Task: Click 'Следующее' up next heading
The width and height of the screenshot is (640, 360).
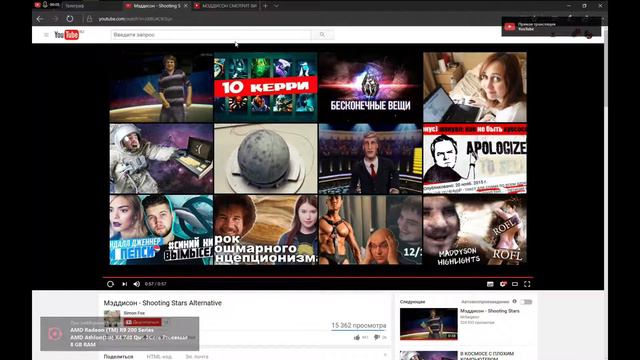Action: click(x=412, y=302)
